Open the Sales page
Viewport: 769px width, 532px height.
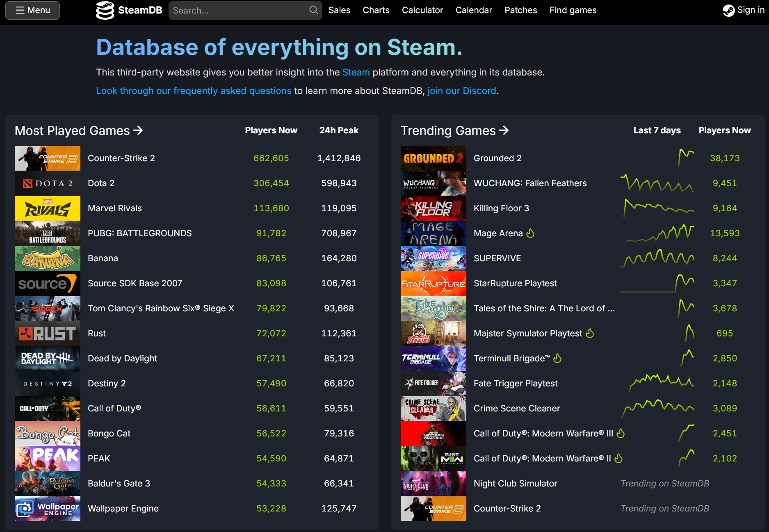(339, 10)
